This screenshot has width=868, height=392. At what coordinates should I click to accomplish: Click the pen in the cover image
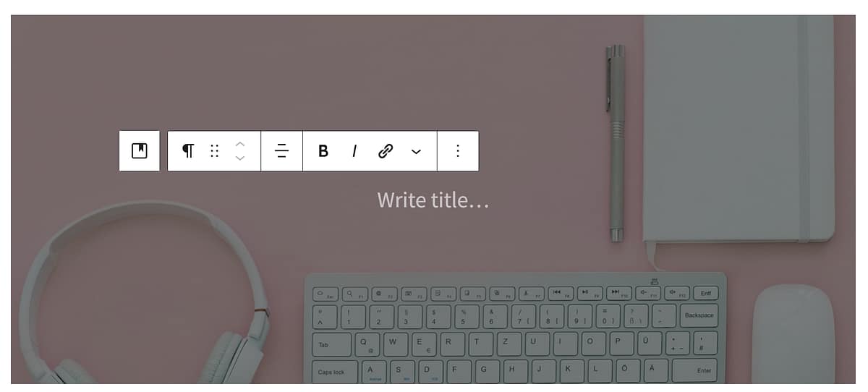click(x=616, y=142)
